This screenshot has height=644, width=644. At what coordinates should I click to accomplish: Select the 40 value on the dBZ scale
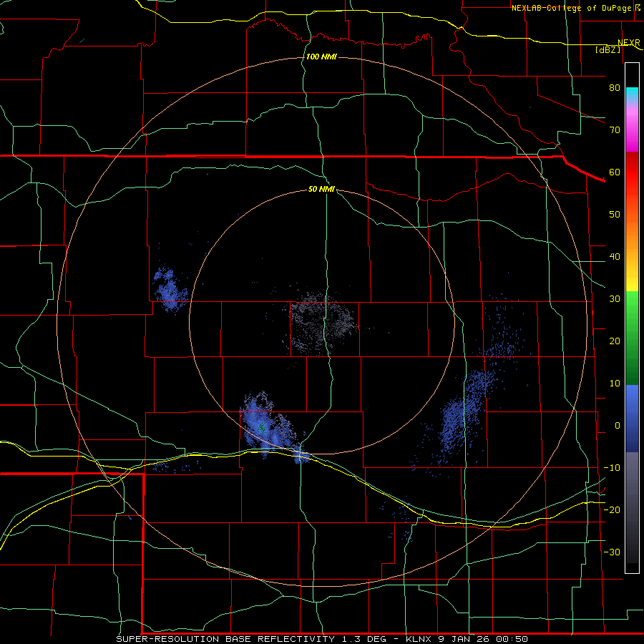pos(615,257)
